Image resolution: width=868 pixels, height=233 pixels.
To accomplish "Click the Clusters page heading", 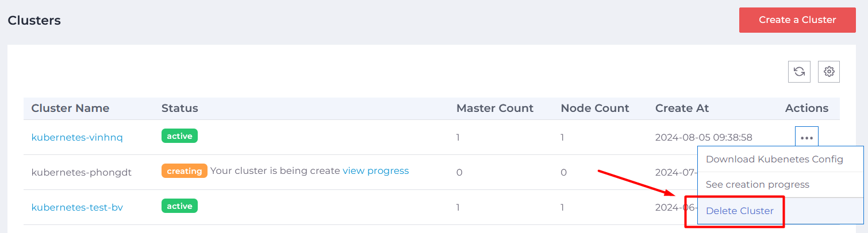I will [34, 21].
